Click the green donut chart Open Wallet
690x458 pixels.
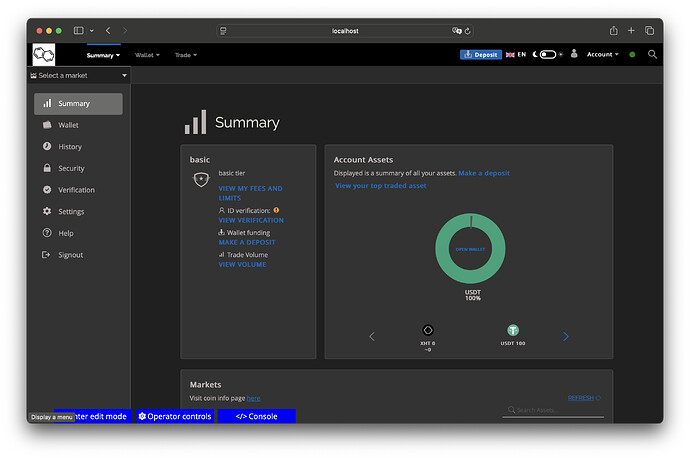tap(470, 249)
